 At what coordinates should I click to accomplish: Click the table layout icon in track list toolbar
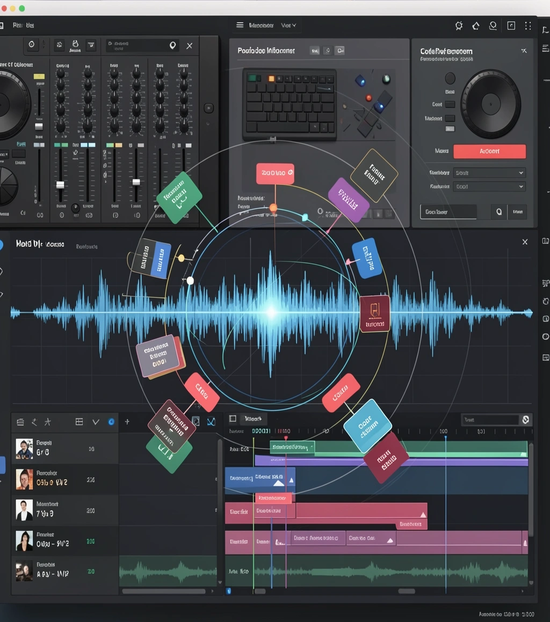79,422
